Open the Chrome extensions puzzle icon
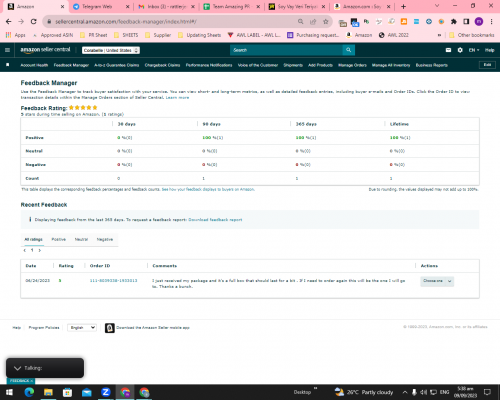This screenshot has height=400, width=500. click(x=454, y=22)
